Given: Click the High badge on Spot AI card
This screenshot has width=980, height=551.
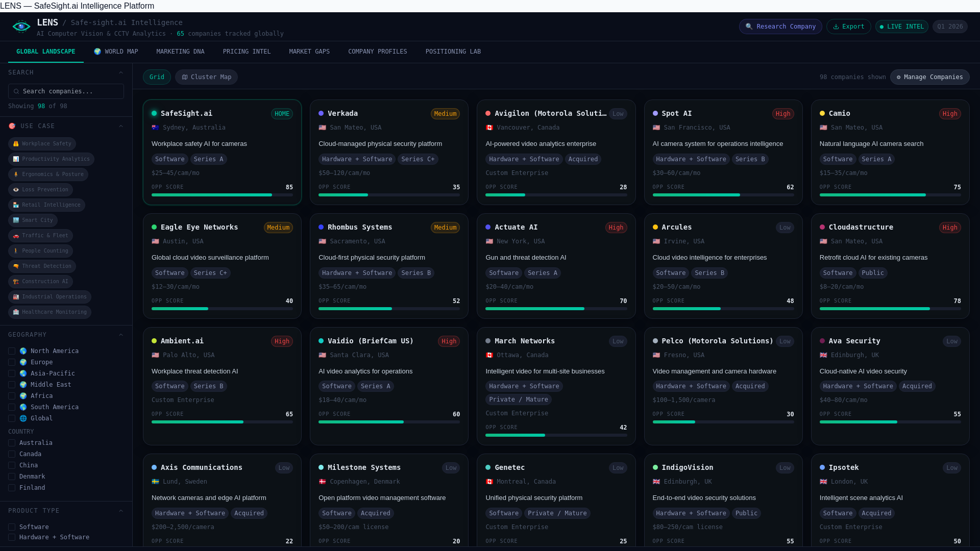Looking at the screenshot, I should tap(783, 114).
